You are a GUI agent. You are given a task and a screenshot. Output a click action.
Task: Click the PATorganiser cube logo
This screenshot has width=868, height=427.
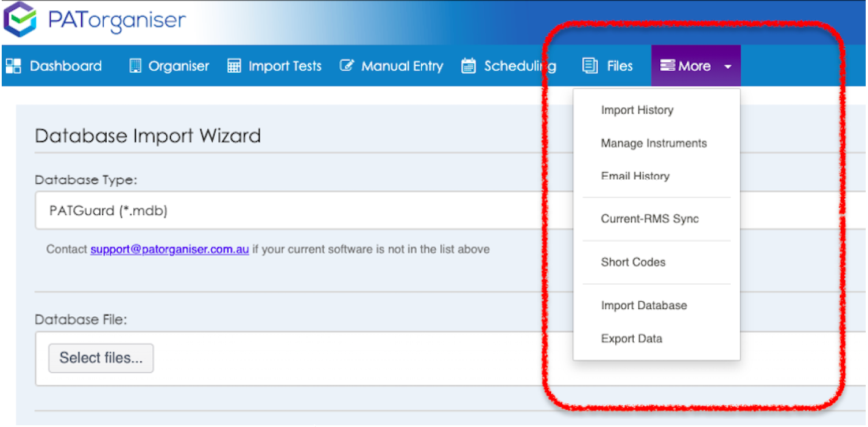pos(20,19)
